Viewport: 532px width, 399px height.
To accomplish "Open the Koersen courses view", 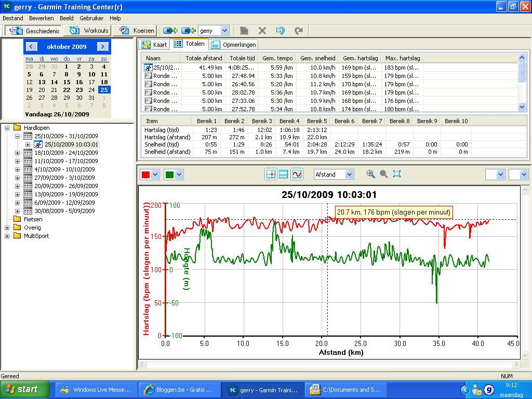I will point(135,31).
